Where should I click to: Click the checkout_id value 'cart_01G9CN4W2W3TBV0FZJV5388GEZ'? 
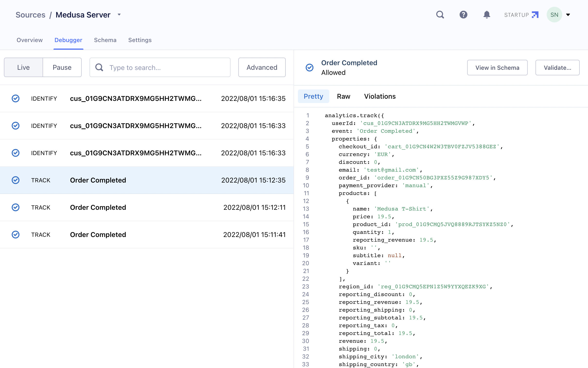(442, 147)
